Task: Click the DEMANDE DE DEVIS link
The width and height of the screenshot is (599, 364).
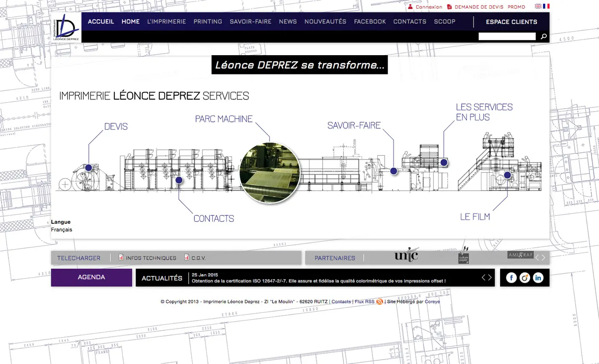Action: coord(479,7)
